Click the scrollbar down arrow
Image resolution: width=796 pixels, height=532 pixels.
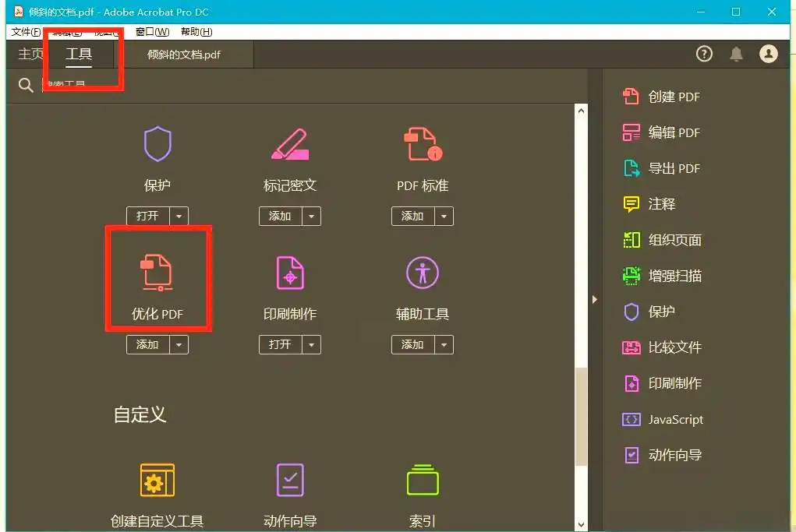point(581,525)
